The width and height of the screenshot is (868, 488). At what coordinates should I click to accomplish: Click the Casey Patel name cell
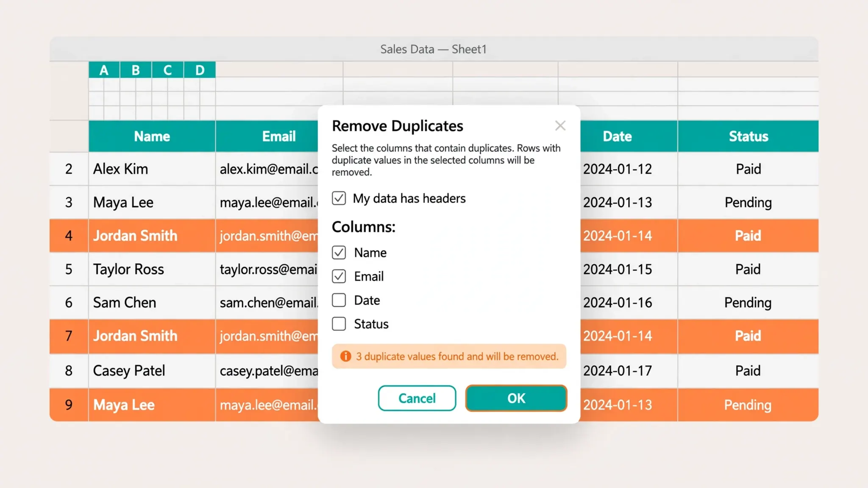click(152, 371)
